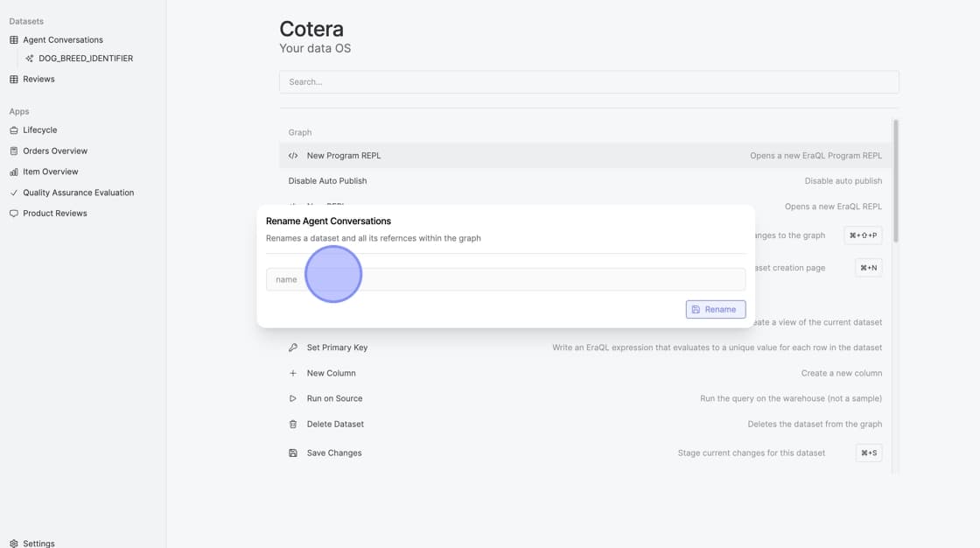Click the Settings gear icon
The height and width of the screenshot is (548, 980).
click(x=14, y=544)
